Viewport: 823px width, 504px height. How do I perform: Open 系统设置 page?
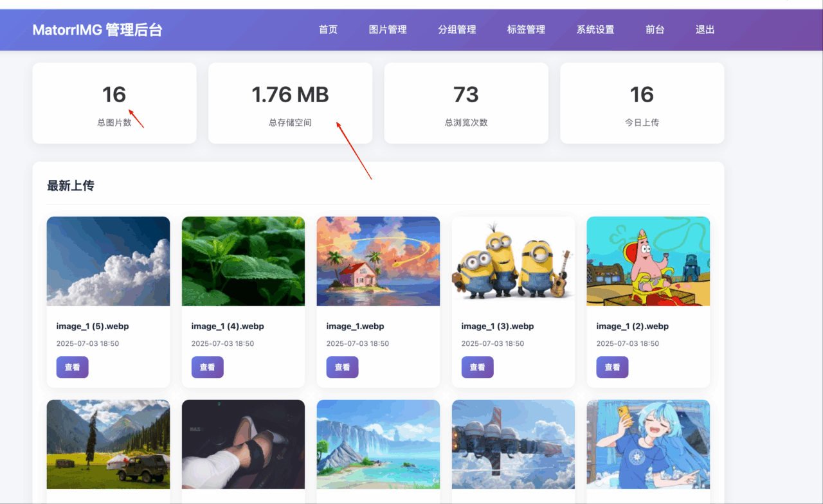[595, 30]
